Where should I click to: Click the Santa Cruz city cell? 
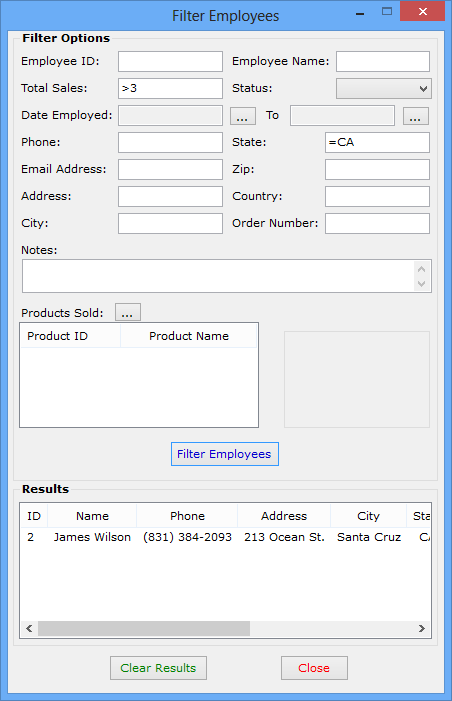[x=369, y=537]
